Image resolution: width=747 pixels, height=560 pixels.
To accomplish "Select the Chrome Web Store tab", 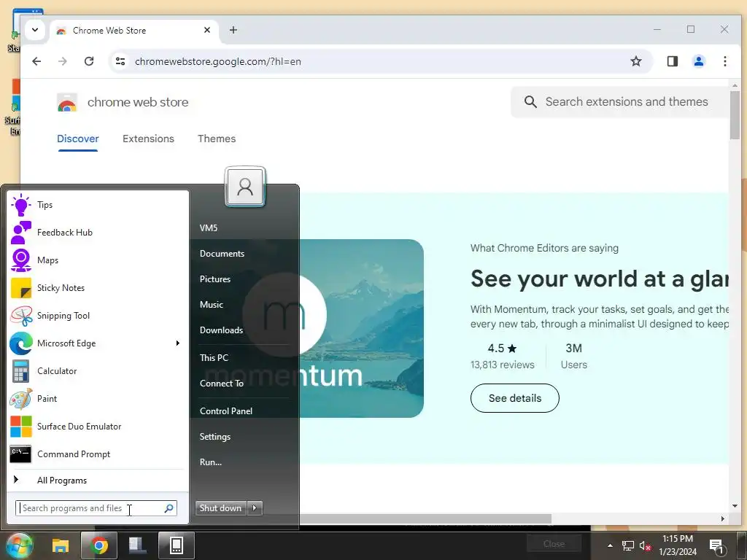I will [134, 31].
